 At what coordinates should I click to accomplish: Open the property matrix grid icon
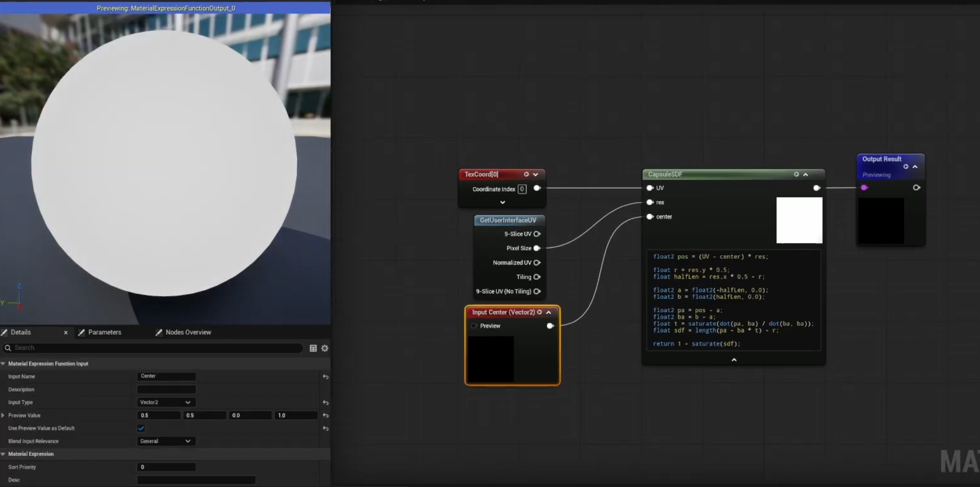(x=313, y=348)
